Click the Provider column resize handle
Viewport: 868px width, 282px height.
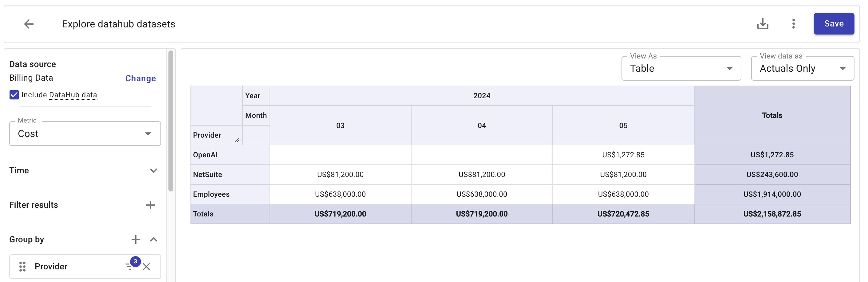[x=237, y=140]
